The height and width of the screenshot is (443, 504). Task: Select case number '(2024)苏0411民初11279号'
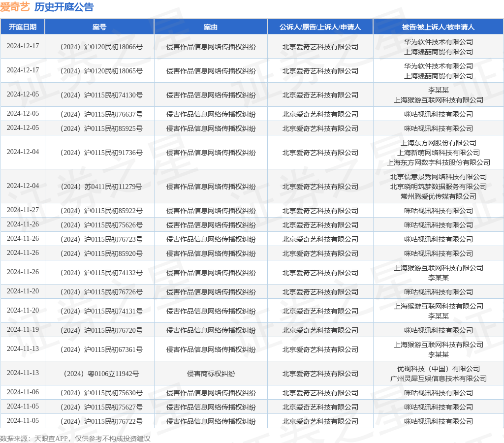(x=101, y=187)
